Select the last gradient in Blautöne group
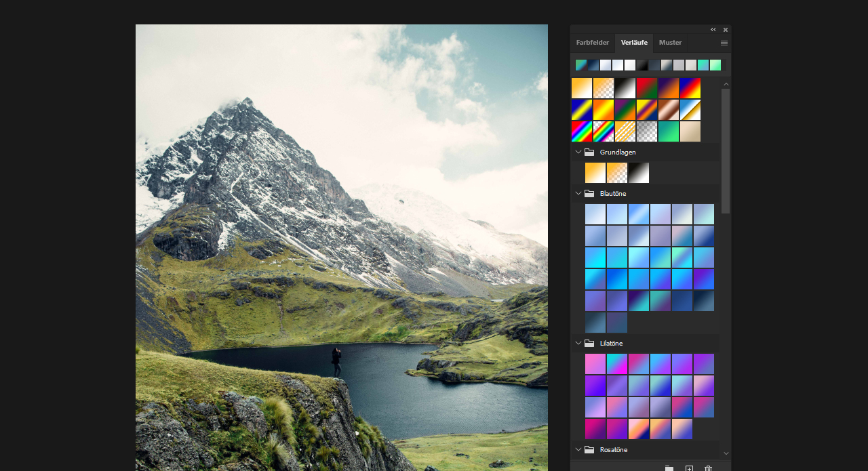 tap(617, 323)
